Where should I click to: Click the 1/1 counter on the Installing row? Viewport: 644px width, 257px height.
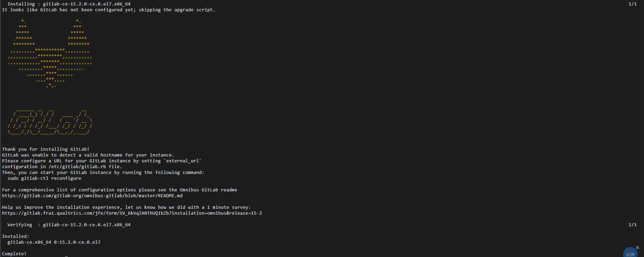[x=633, y=4]
